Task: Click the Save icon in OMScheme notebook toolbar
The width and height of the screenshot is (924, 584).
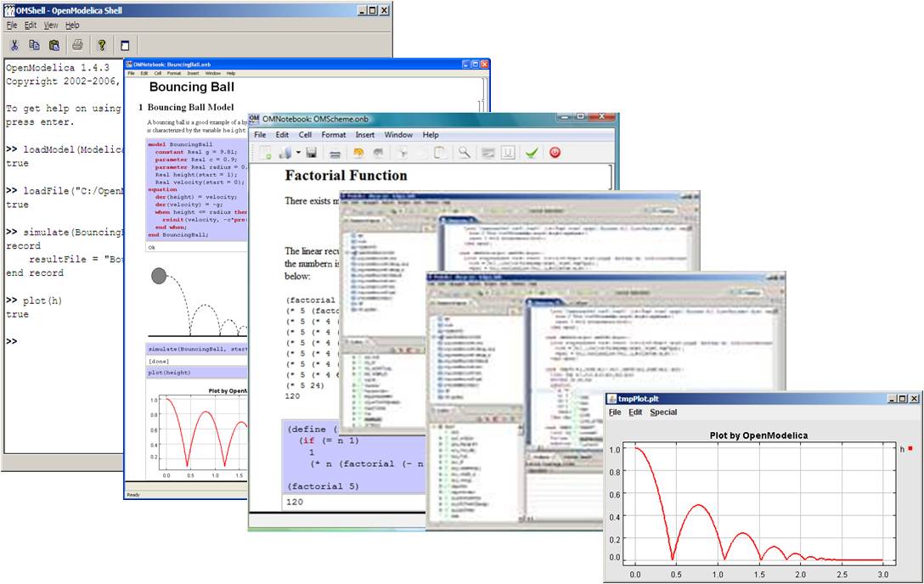Action: coord(312,153)
